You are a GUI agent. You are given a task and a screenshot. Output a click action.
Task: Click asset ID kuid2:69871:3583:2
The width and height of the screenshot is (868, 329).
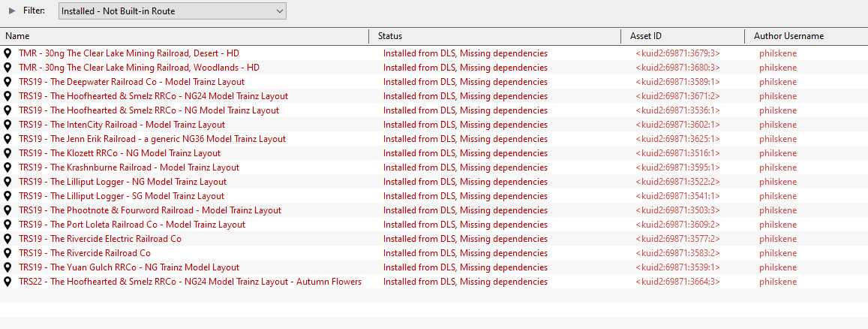click(677, 253)
